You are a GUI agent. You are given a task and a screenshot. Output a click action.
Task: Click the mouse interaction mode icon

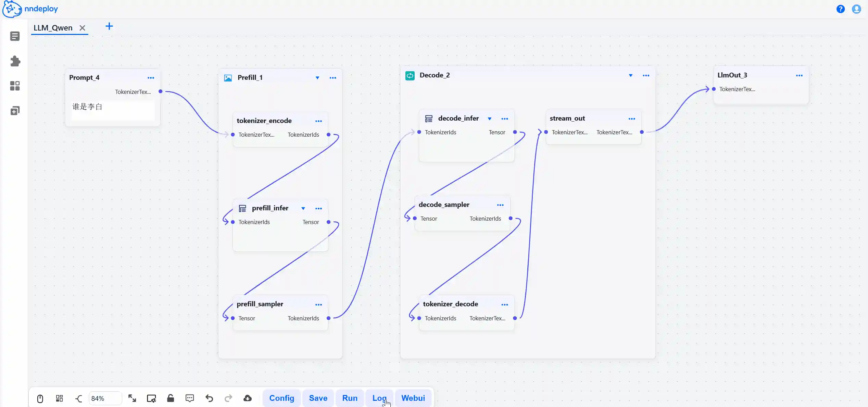[x=40, y=398]
